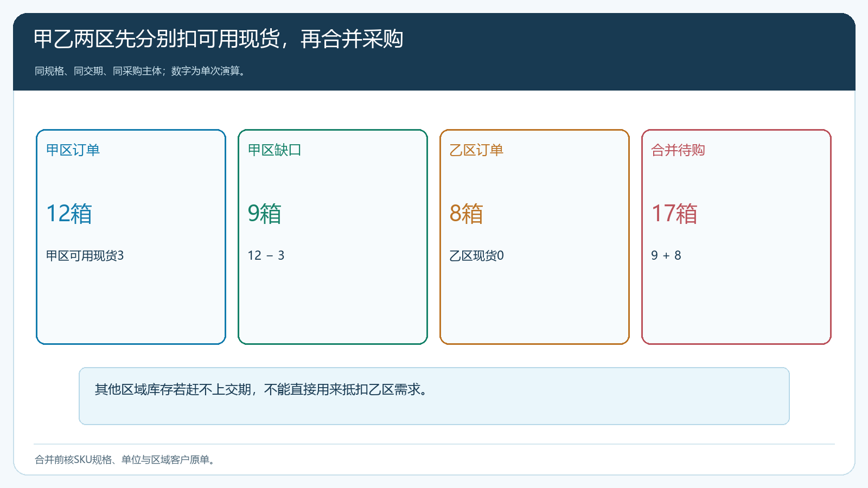
Task: Open the 乙区订单 card
Action: tap(534, 237)
